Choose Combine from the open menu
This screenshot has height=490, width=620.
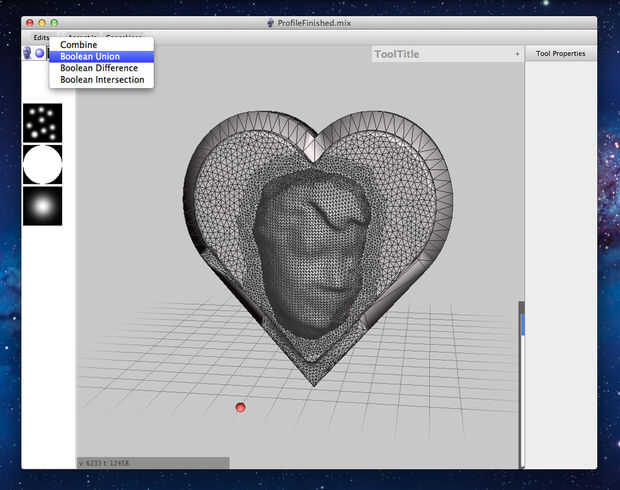click(x=79, y=45)
